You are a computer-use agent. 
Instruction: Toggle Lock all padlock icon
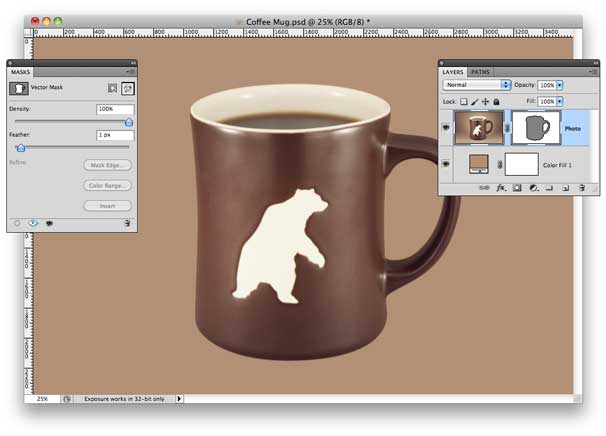(x=496, y=102)
